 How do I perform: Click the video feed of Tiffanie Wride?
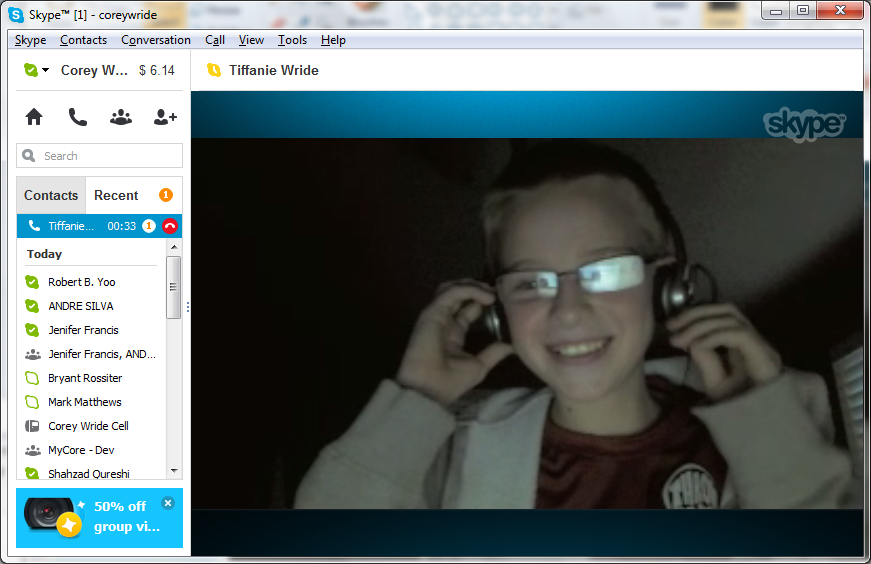(x=527, y=323)
